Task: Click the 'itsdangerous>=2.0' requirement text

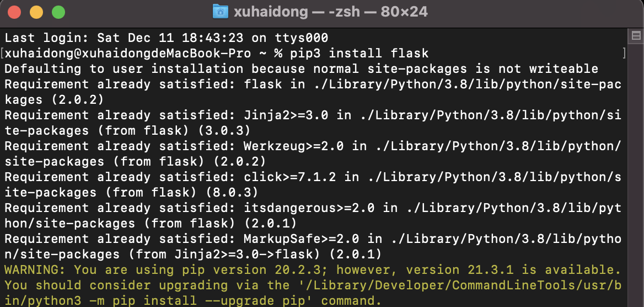Action: coord(309,208)
